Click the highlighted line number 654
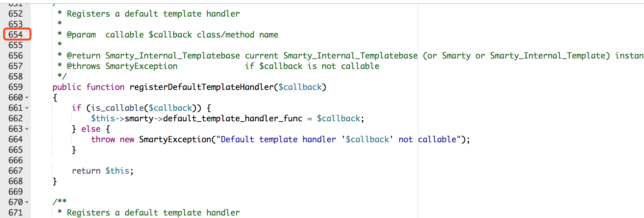 coord(16,34)
